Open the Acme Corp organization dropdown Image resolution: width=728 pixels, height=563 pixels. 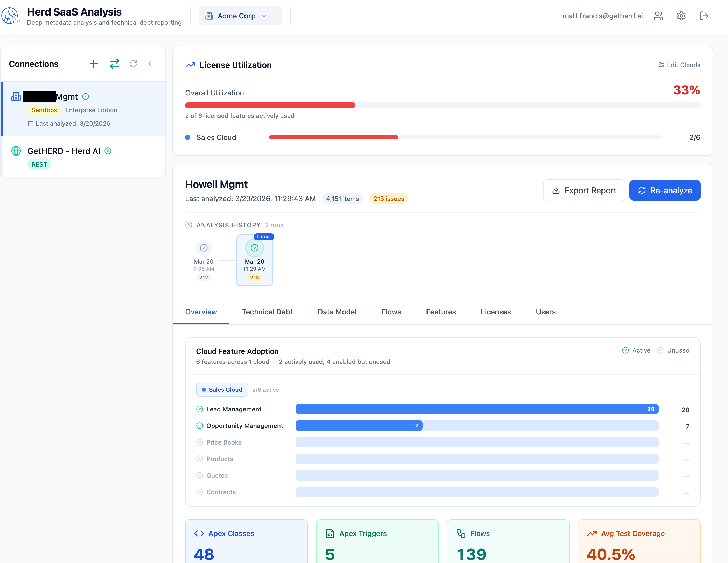tap(240, 16)
